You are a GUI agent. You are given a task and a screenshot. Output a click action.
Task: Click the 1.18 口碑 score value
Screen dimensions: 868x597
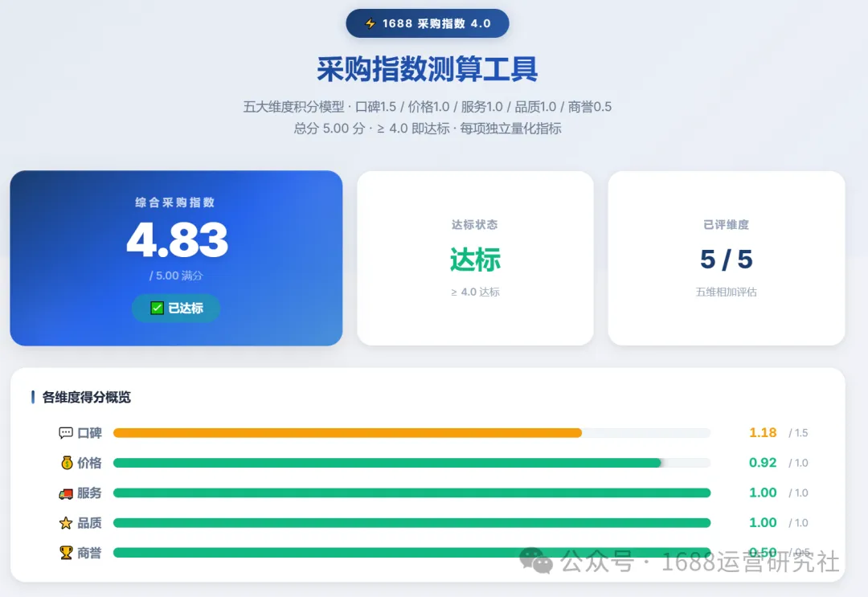[x=763, y=432]
